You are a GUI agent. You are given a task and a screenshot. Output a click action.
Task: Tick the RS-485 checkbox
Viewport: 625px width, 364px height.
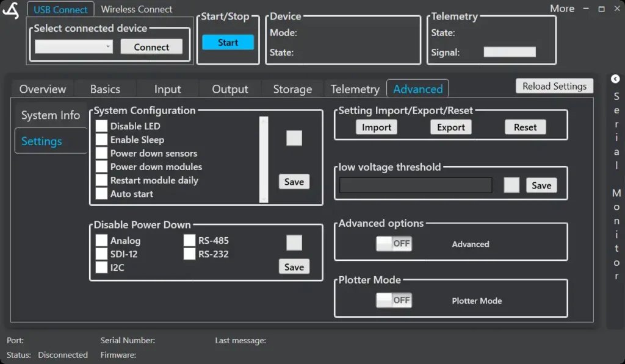coord(189,240)
